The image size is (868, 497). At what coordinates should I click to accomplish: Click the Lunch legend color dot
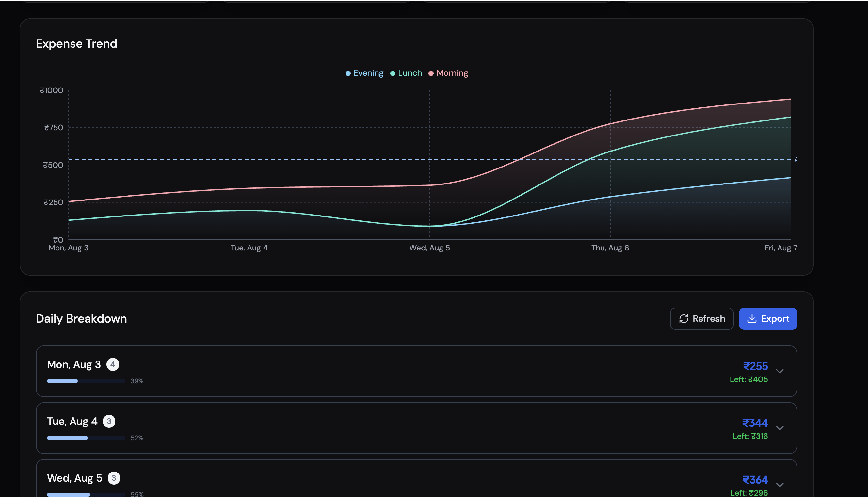click(393, 73)
